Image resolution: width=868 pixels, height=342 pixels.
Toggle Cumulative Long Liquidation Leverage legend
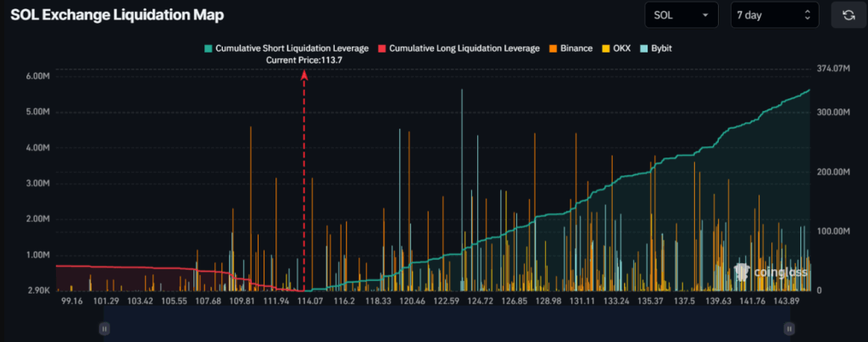click(x=459, y=48)
